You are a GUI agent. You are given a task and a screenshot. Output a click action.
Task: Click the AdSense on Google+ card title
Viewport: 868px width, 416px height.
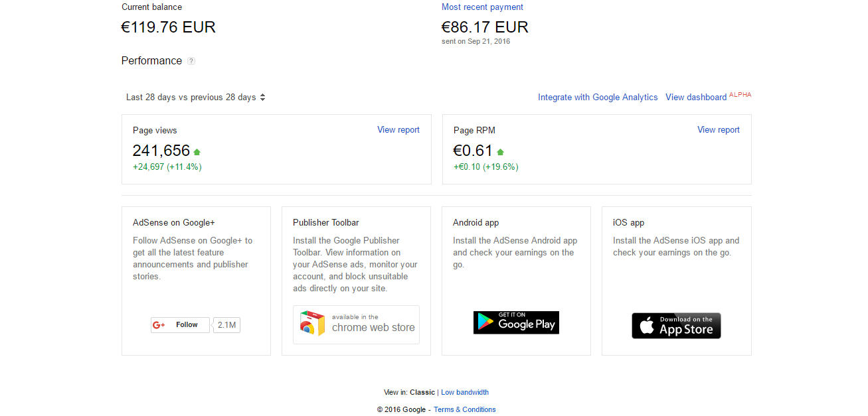point(173,223)
